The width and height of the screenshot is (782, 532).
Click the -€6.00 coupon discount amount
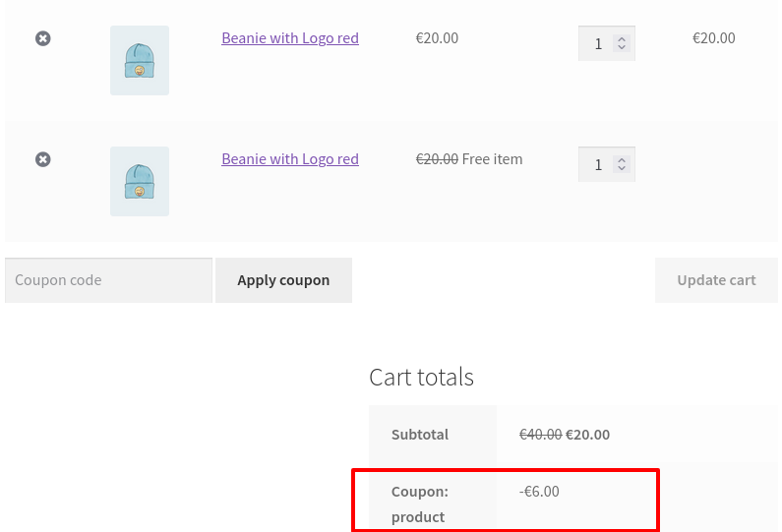point(539,492)
